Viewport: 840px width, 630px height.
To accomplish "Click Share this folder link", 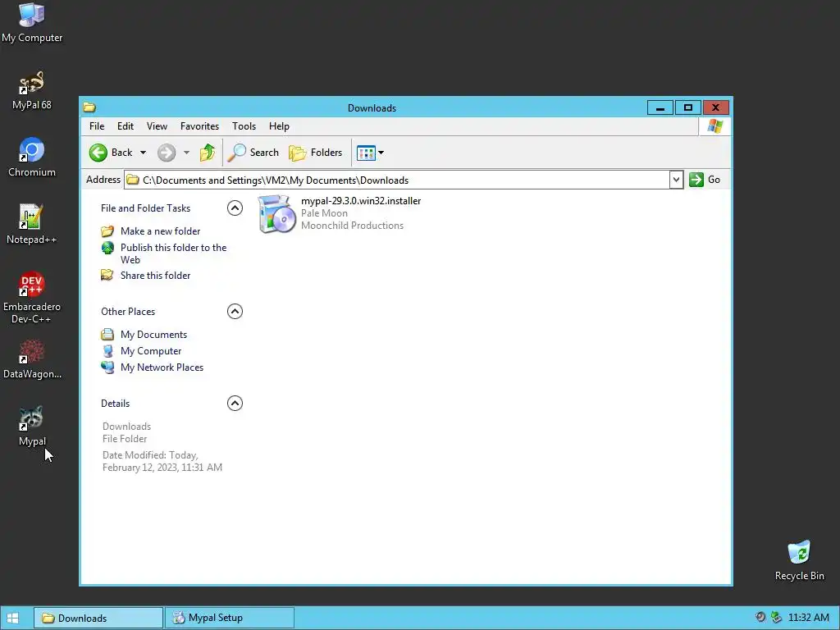I will pos(155,276).
